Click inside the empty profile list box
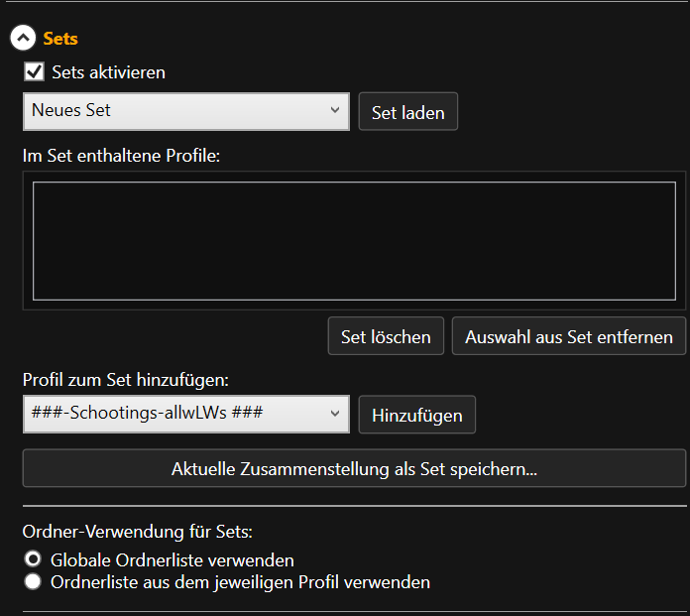 pos(354,240)
